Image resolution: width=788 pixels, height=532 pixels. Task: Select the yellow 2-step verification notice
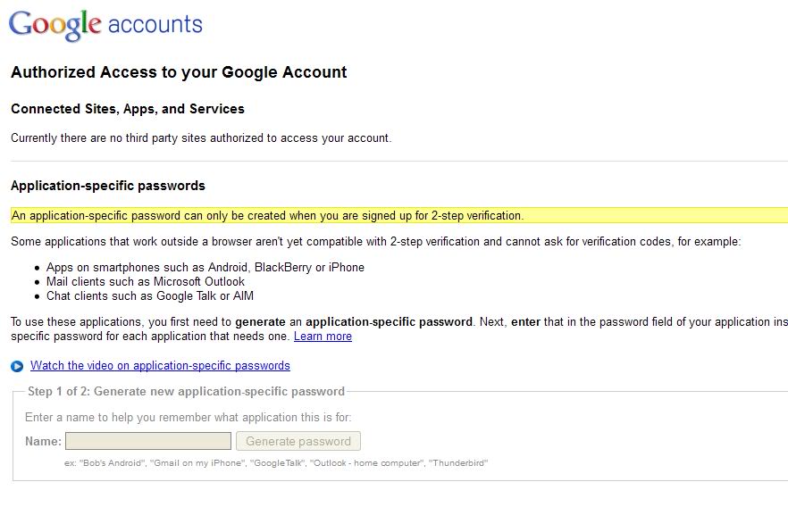(x=265, y=215)
